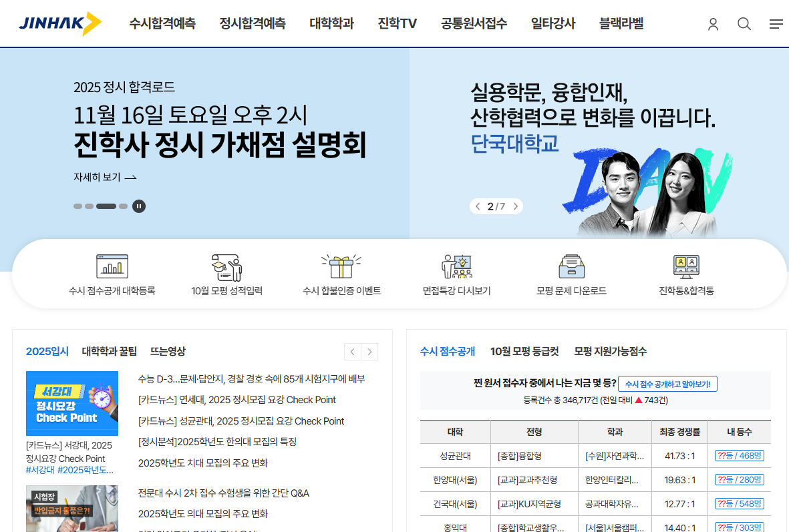Go to previous news list page arrow
The width and height of the screenshot is (789, 532).
(x=352, y=352)
